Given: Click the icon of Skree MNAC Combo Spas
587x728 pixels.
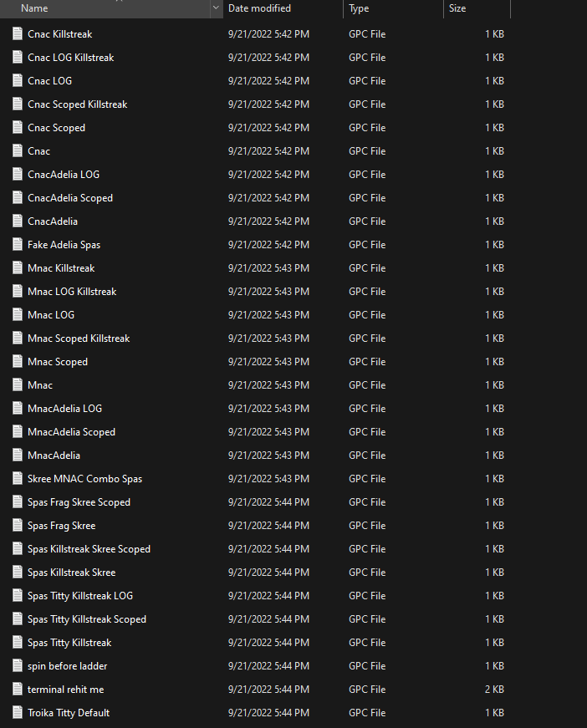Looking at the screenshot, I should (x=18, y=479).
